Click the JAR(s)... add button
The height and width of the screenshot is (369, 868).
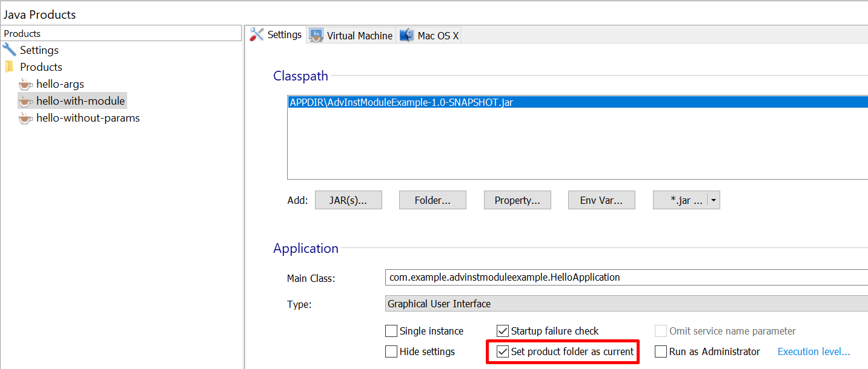pos(348,201)
